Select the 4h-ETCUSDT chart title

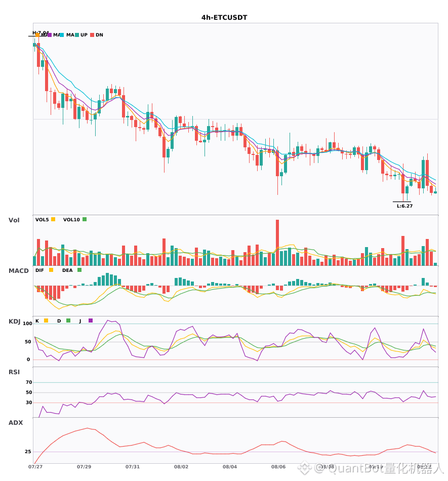coord(224,18)
